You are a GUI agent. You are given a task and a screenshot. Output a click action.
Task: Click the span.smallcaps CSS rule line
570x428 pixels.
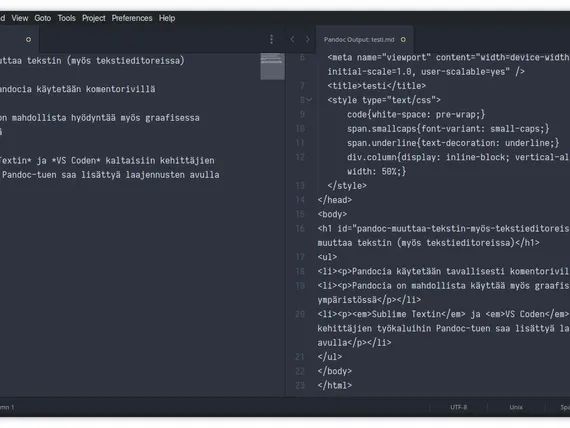point(448,129)
